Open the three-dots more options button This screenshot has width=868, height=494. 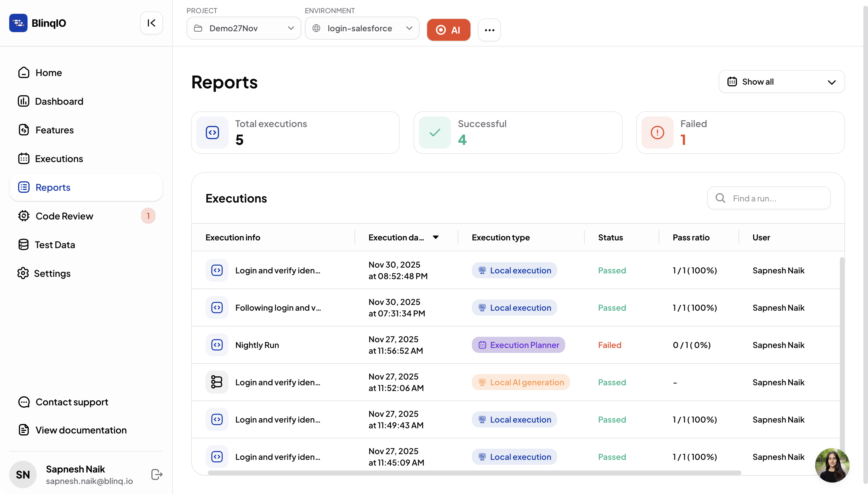pyautogui.click(x=489, y=30)
